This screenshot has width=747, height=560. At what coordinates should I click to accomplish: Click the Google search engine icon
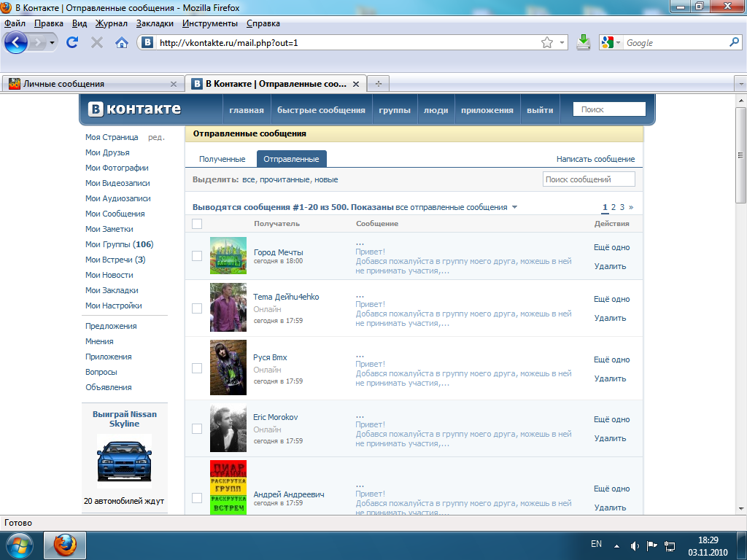coord(608,43)
